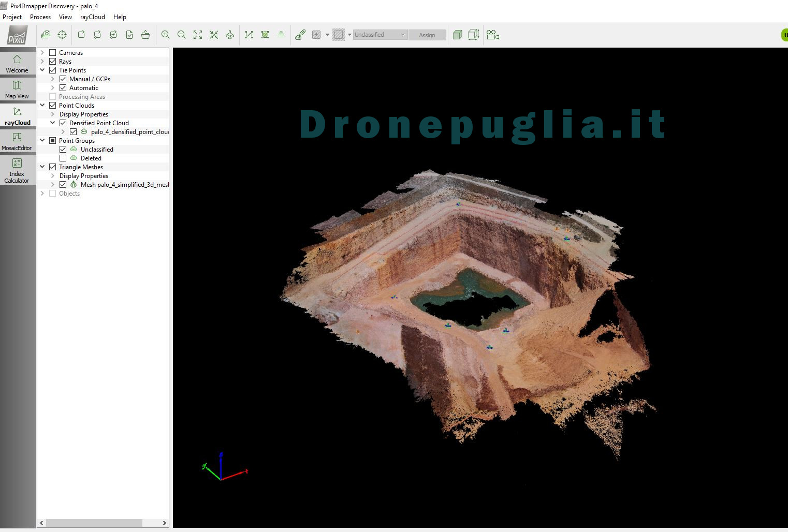Viewport: 788px width, 532px height.
Task: Expand the Rays tree node
Action: 42,62
